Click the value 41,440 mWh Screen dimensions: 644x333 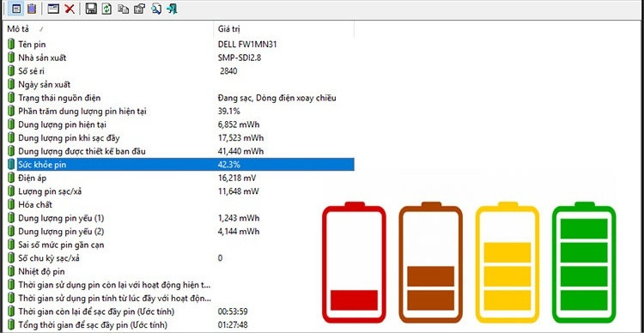[240, 152]
